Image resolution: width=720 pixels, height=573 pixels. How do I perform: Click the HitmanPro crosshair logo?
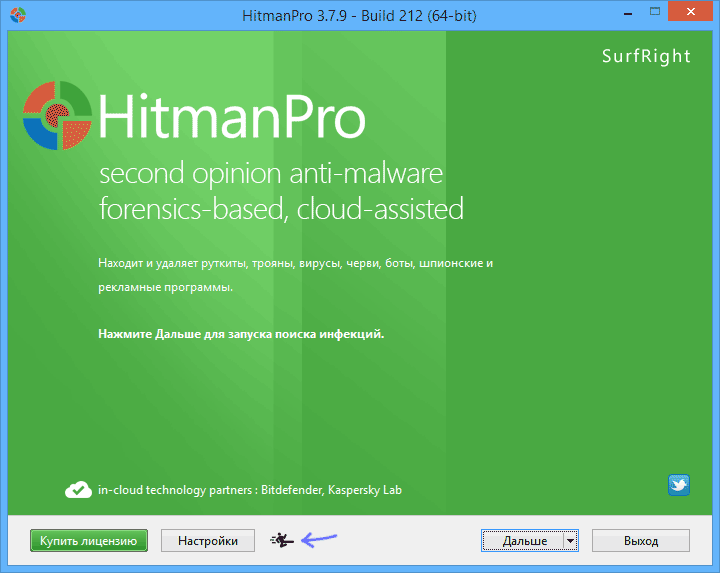(x=57, y=115)
